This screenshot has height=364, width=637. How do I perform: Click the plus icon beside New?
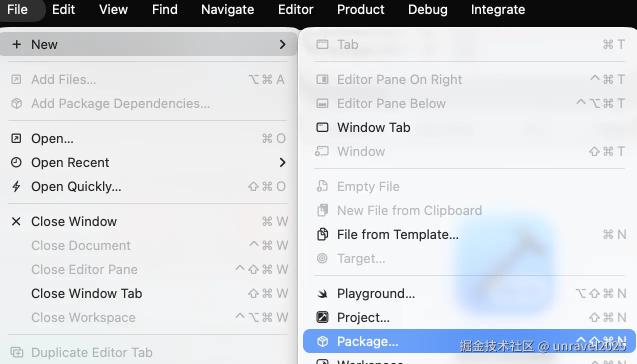[x=16, y=44]
